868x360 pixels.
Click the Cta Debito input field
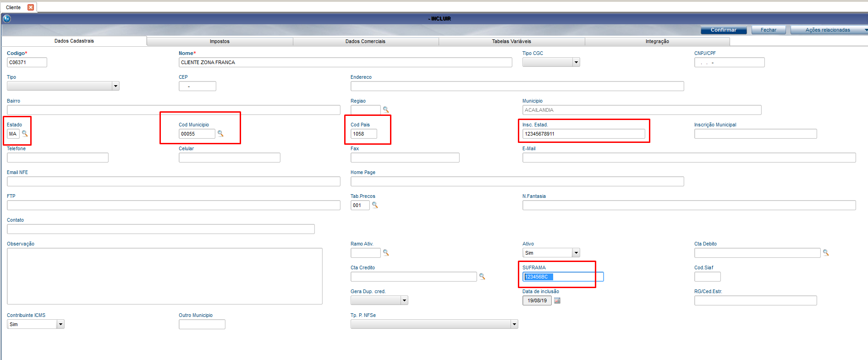tap(758, 253)
